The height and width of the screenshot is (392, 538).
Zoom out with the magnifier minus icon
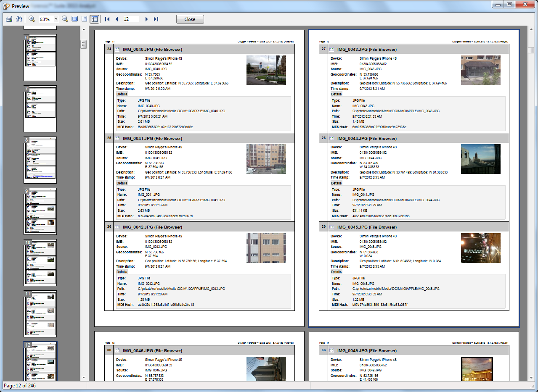click(65, 19)
